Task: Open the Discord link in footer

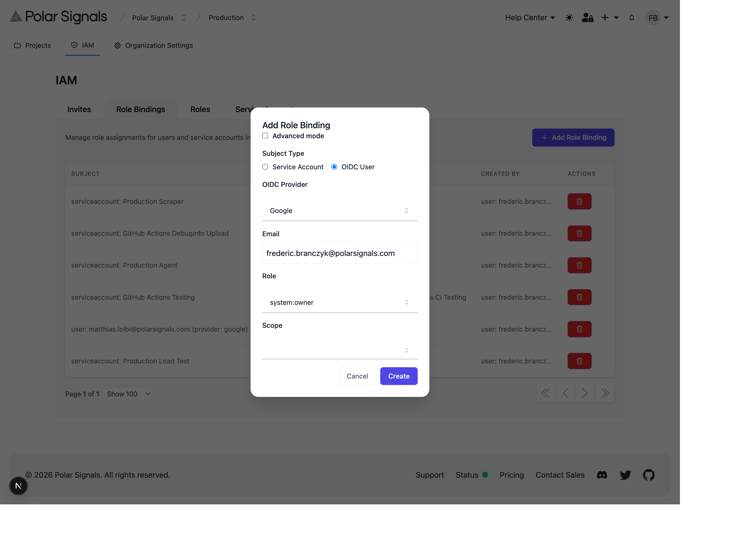Action: coord(602,475)
